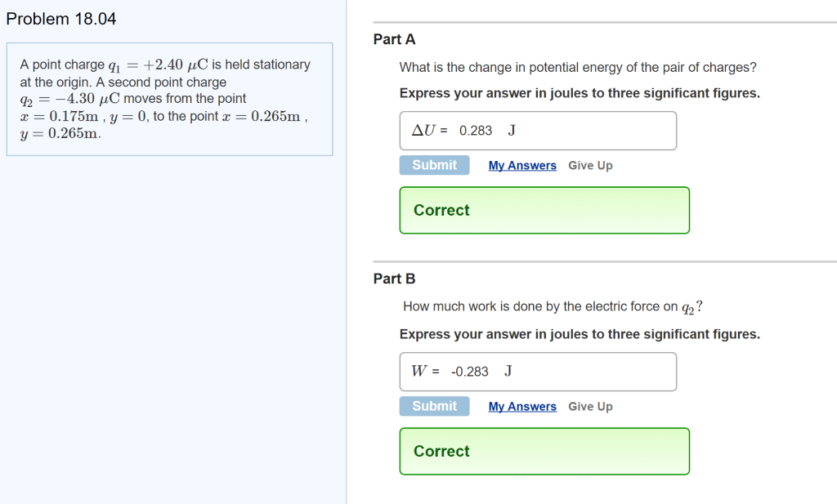Click Give Up under Part B
This screenshot has width=837, height=504.
pyautogui.click(x=590, y=406)
